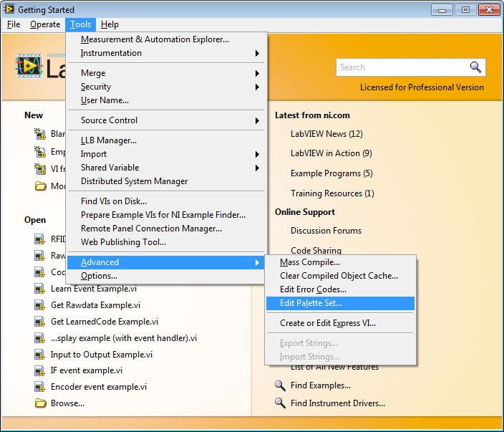Choose Prepare Example VIs for NI Example Finder

coord(166,215)
